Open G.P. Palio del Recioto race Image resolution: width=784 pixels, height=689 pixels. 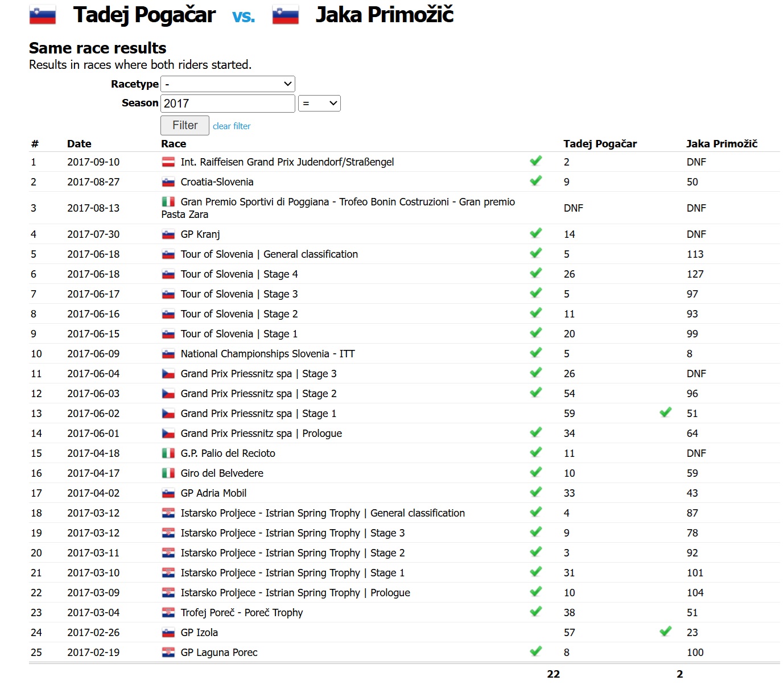[228, 453]
